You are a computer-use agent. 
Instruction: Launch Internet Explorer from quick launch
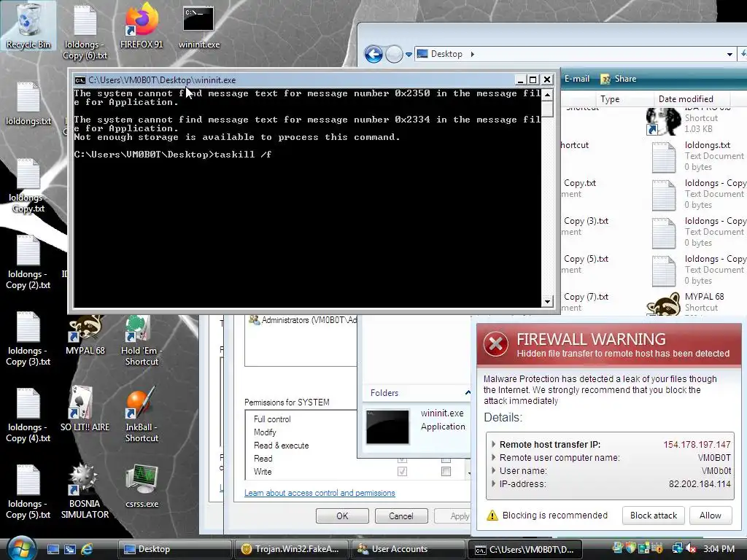point(87,549)
